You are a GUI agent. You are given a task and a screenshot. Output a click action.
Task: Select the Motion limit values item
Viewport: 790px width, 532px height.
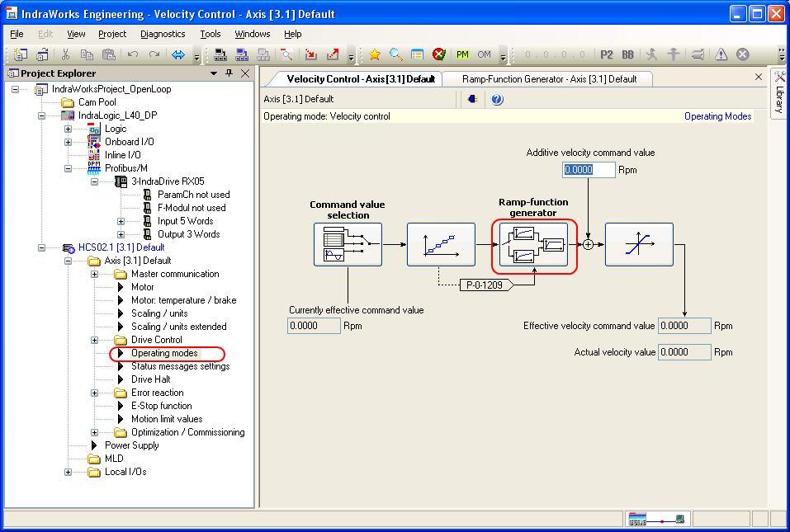[167, 419]
